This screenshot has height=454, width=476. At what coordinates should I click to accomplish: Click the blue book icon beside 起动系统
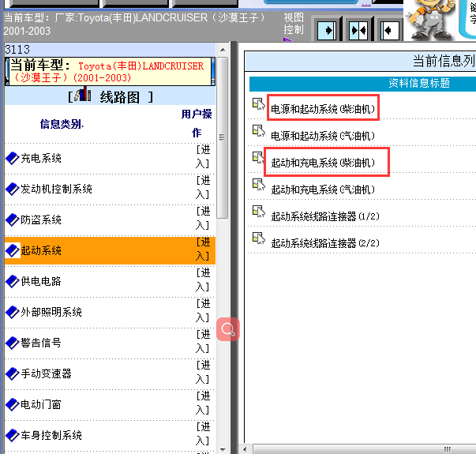click(13, 250)
